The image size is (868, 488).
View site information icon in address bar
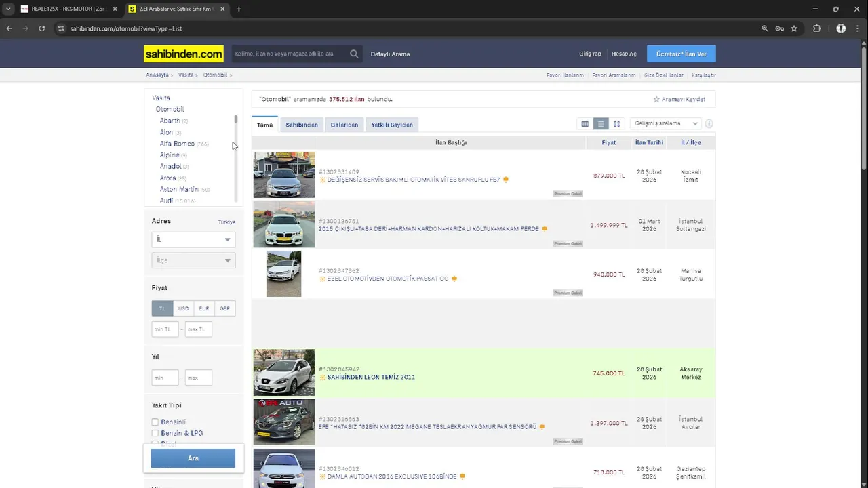point(61,28)
